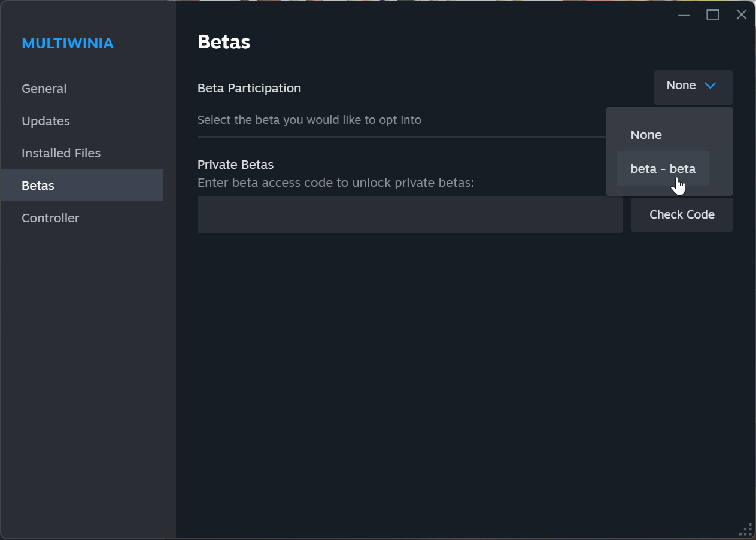Click the MULTIWINIA game title
756x540 pixels.
68,43
